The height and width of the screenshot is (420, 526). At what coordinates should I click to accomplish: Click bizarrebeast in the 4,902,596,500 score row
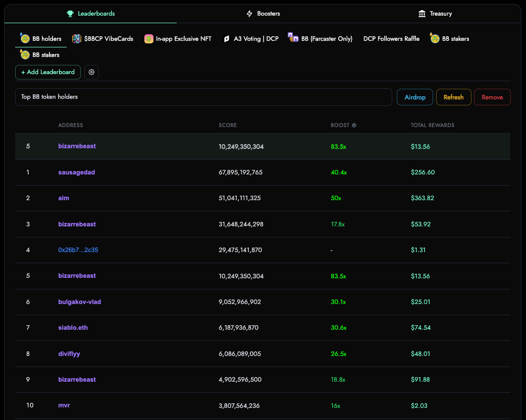(x=77, y=380)
